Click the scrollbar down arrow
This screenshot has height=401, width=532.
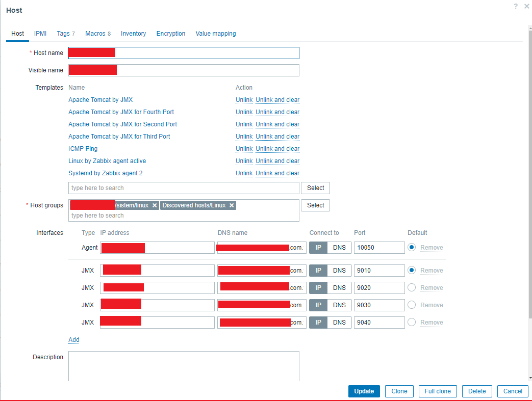(x=530, y=378)
